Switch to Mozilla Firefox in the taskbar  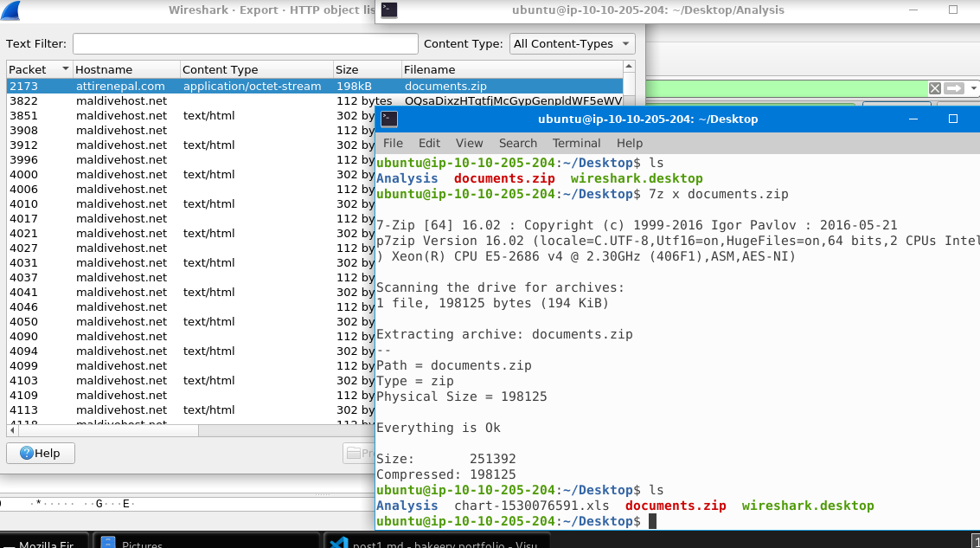[46, 540]
